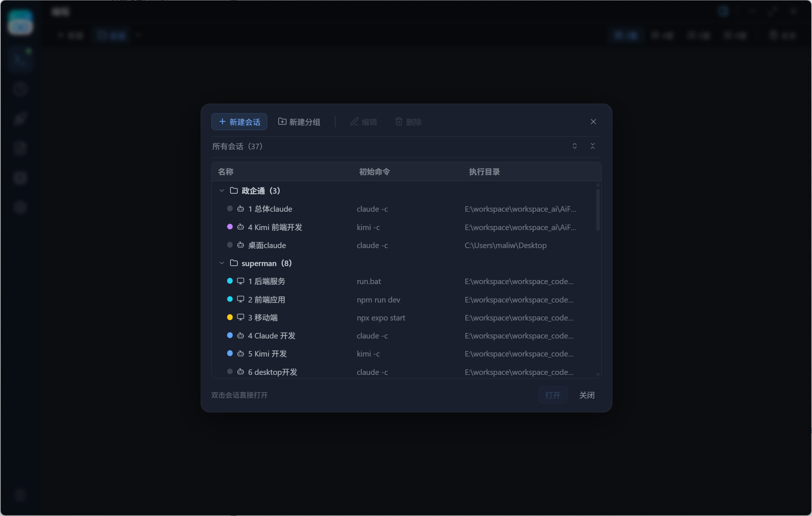Screen dimensions: 812x516
Task: Click the 初始命令 column header
Action: point(374,172)
